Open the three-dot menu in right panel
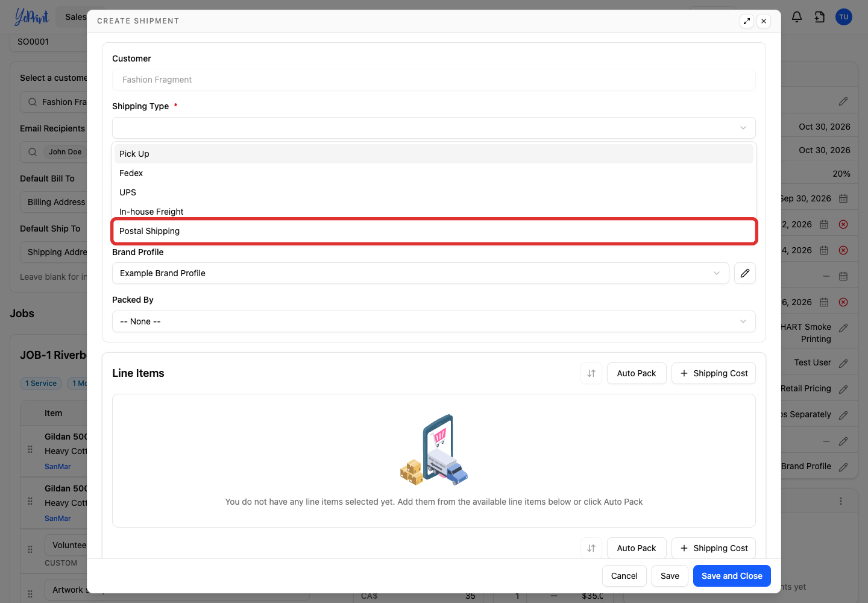Viewport: 868px width, 603px height. coord(841,501)
